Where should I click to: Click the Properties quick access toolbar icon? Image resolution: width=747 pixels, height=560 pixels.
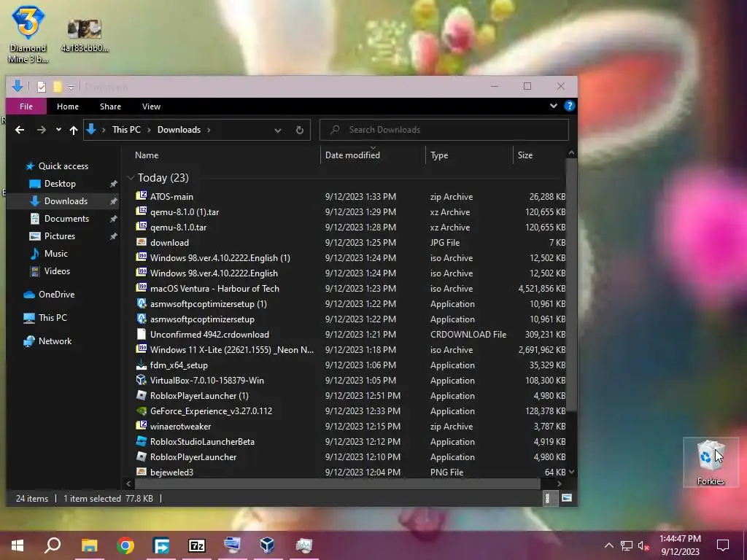(x=42, y=87)
